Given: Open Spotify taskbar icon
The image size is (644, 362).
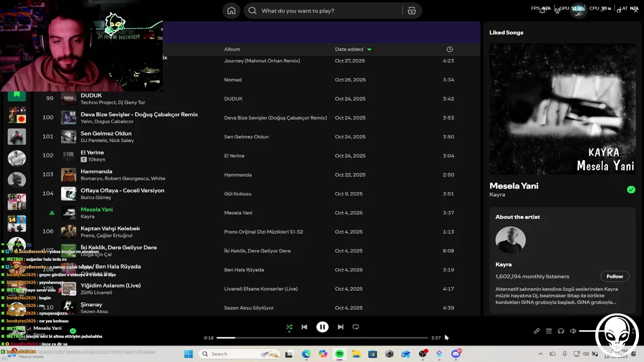Looking at the screenshot, I should point(340,354).
